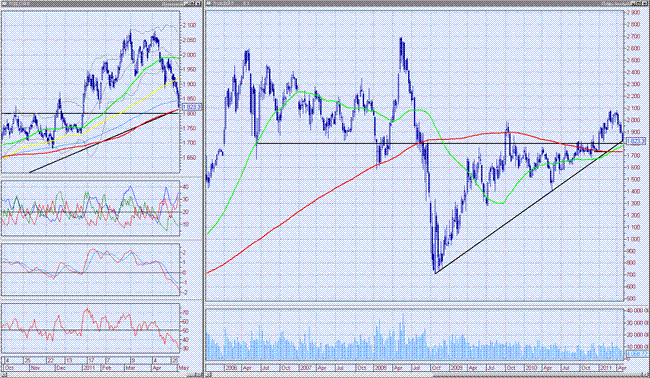
Task: Click the 1.650 price label on left chart axis
Action: point(189,158)
